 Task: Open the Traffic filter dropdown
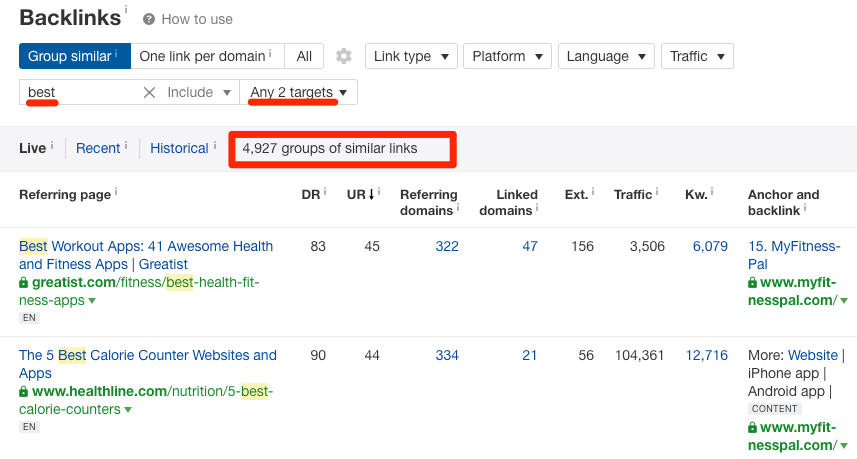point(697,56)
